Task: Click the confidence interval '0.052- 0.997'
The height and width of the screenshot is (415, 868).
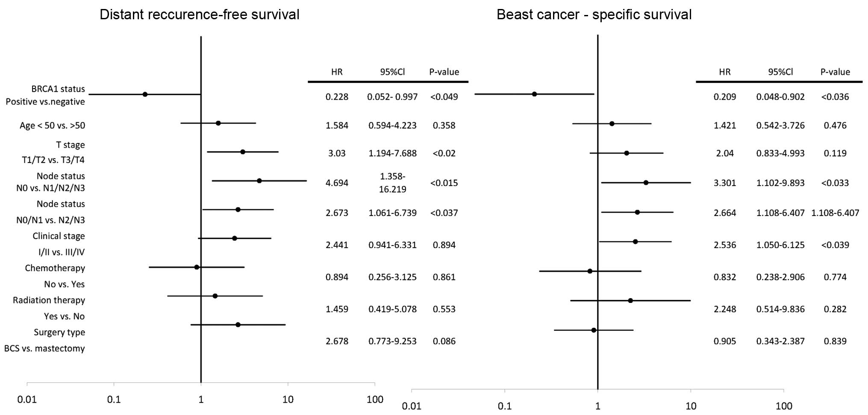Action: pyautogui.click(x=392, y=97)
